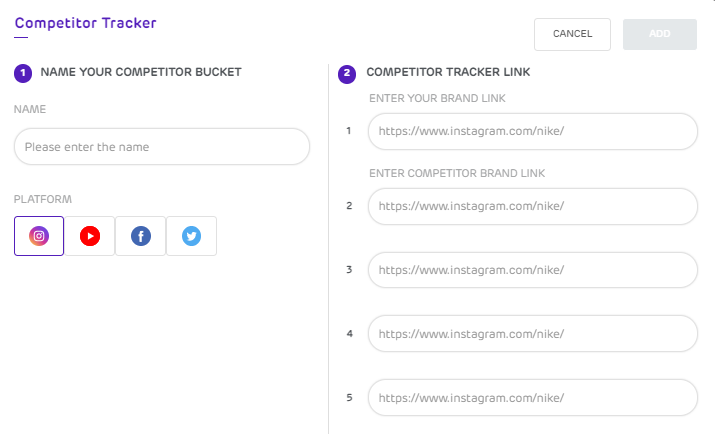Click the Enter Competitor Brand Link label
Viewport: 715px width, 443px height.
tap(456, 173)
